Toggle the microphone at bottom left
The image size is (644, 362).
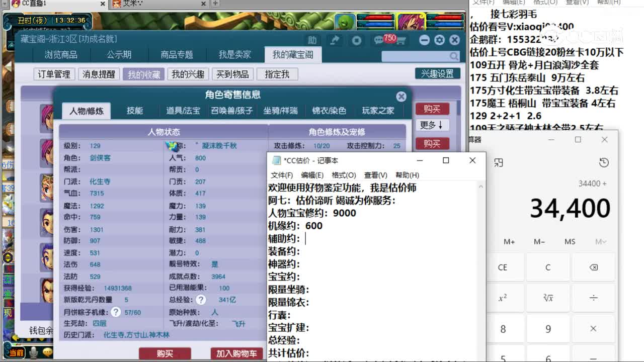tap(34, 352)
